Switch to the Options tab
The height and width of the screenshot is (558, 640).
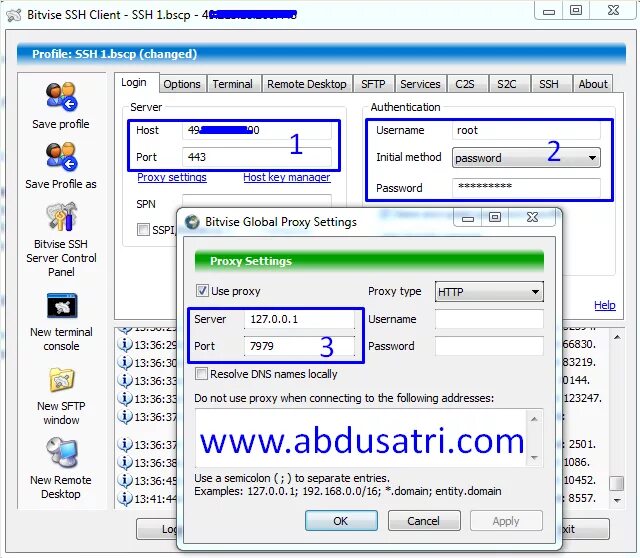[x=182, y=84]
